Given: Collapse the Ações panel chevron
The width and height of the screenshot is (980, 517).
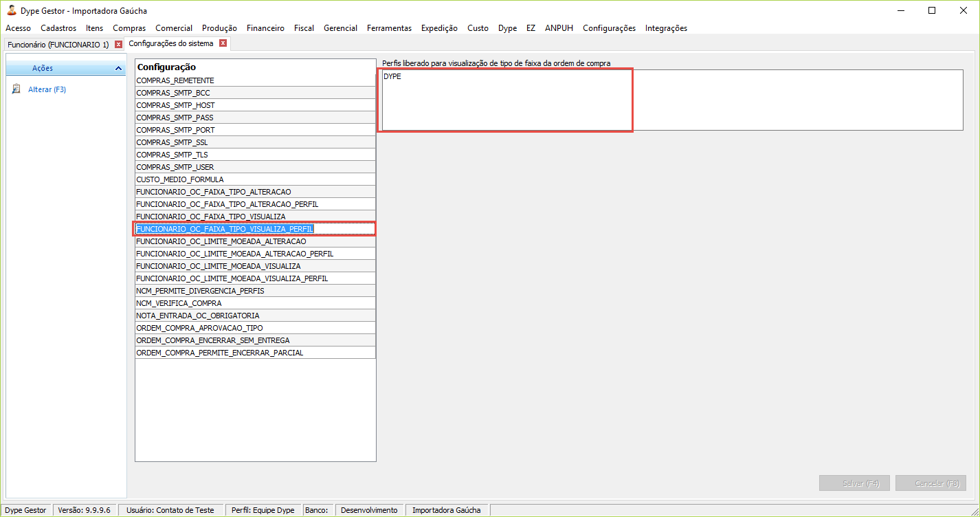Looking at the screenshot, I should (119, 69).
